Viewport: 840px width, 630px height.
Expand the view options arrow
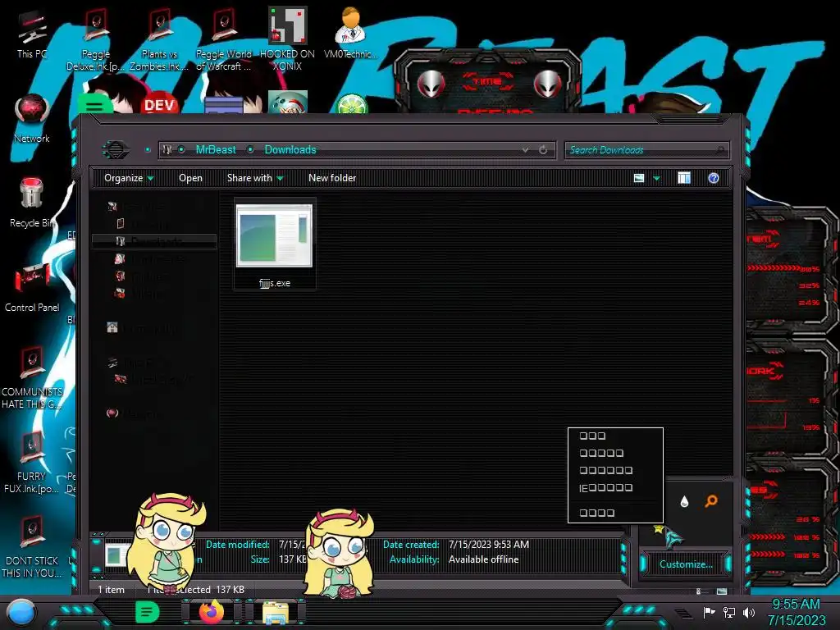pos(657,178)
